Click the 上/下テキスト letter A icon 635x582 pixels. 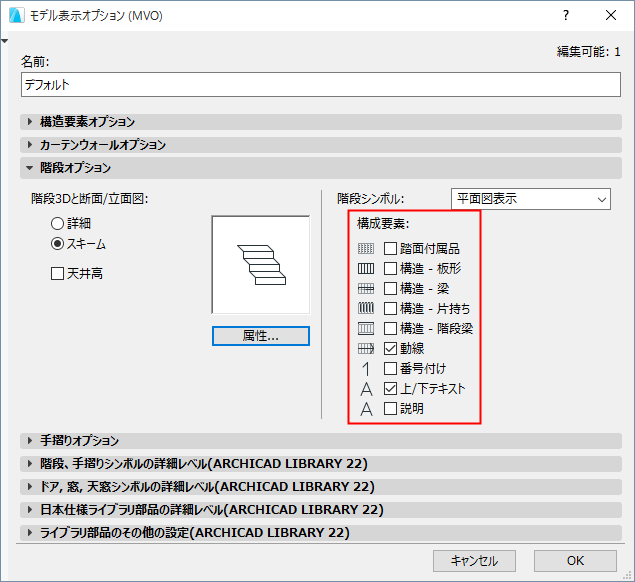click(x=366, y=389)
